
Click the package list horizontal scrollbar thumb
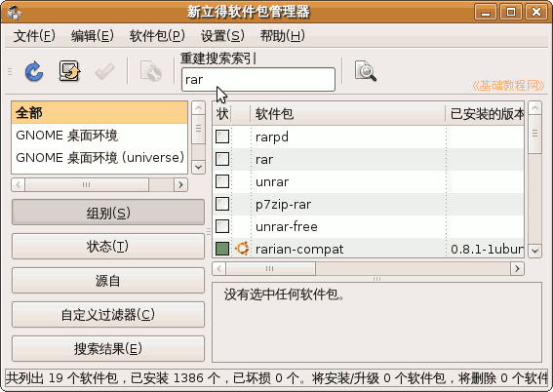coord(270,268)
